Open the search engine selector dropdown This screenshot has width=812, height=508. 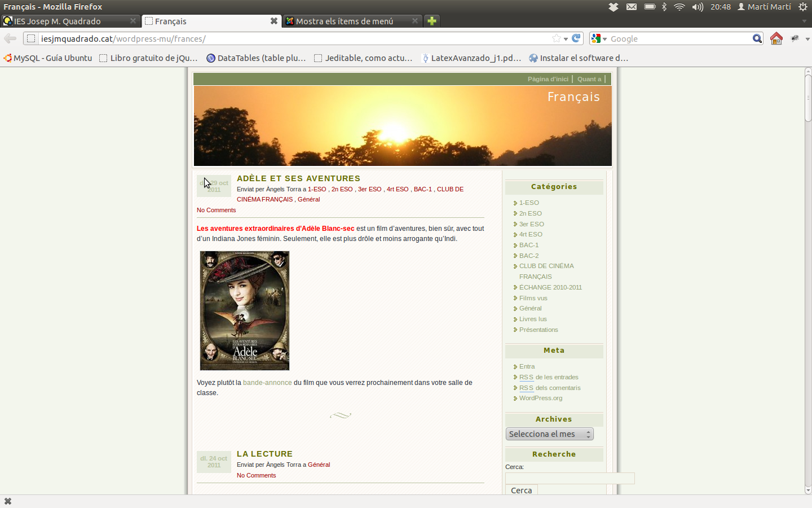tap(599, 38)
